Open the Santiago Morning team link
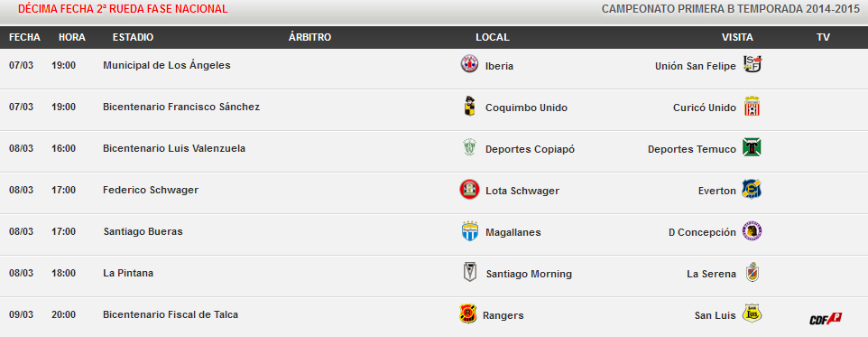This screenshot has width=868, height=337. (529, 274)
